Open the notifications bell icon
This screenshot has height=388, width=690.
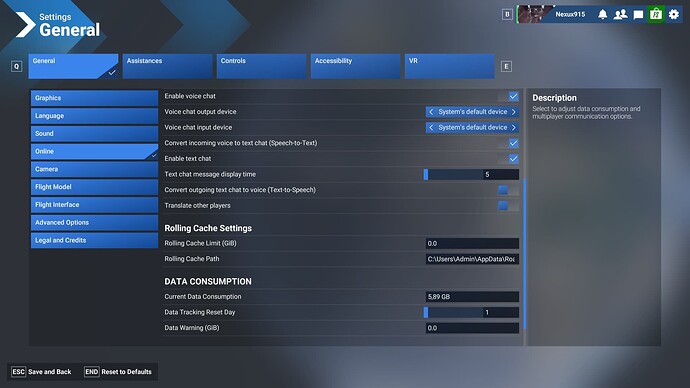602,15
